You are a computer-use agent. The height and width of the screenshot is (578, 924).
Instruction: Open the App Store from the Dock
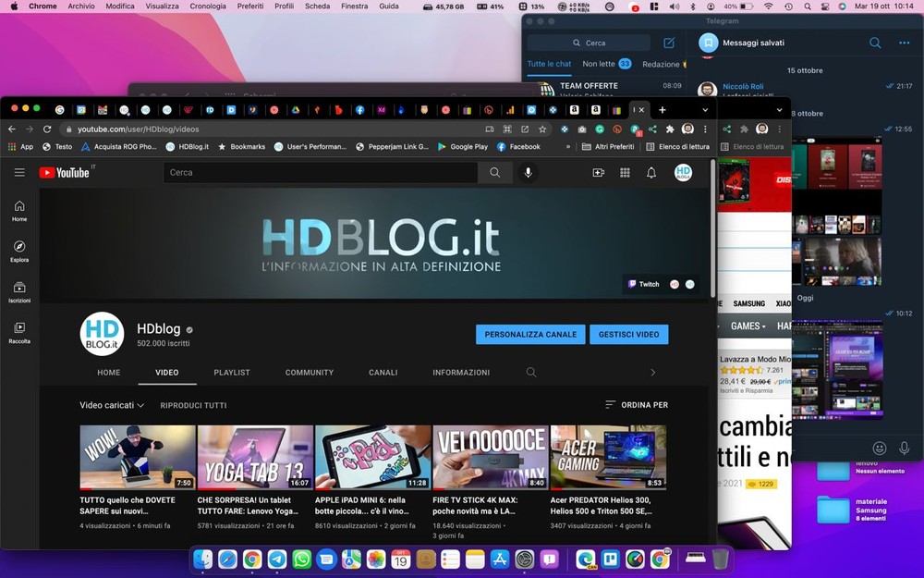(500, 559)
